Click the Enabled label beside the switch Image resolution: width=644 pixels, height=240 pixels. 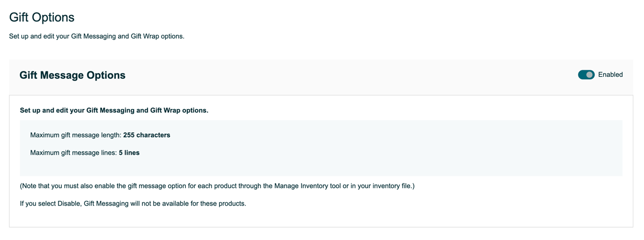click(610, 75)
